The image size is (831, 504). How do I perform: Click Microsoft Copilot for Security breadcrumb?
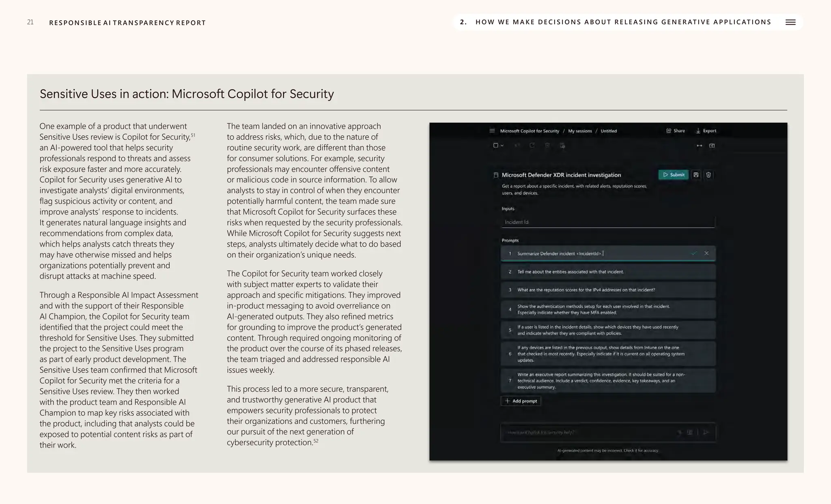point(529,131)
